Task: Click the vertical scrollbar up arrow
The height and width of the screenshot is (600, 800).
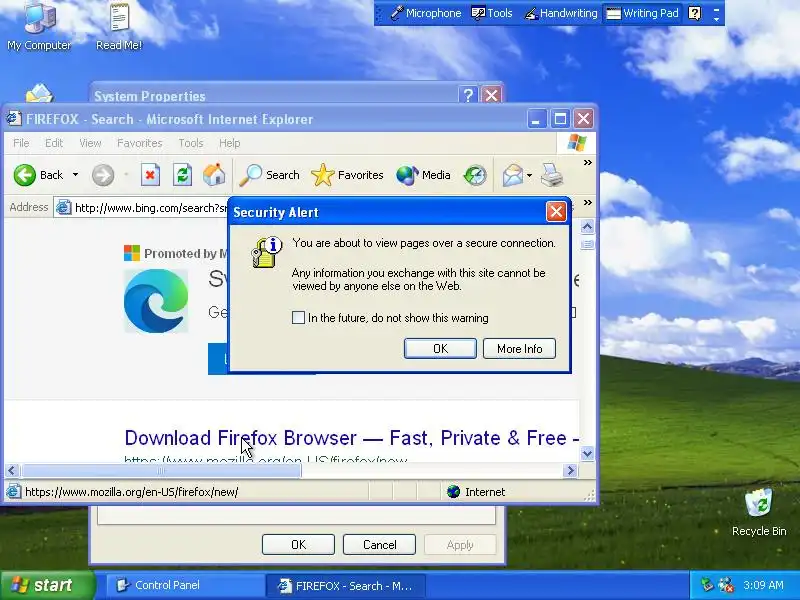Action: (587, 226)
